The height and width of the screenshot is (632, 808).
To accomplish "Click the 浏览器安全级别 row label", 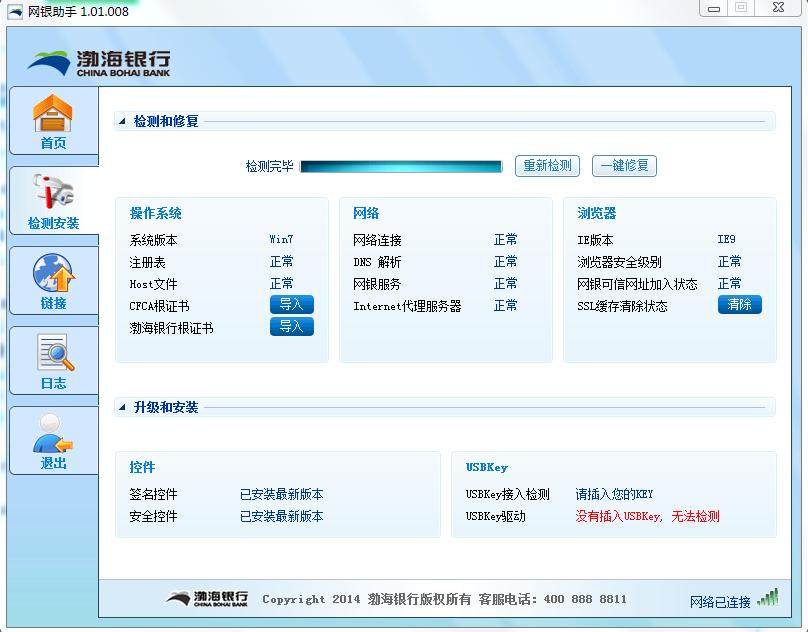I will pyautogui.click(x=619, y=262).
